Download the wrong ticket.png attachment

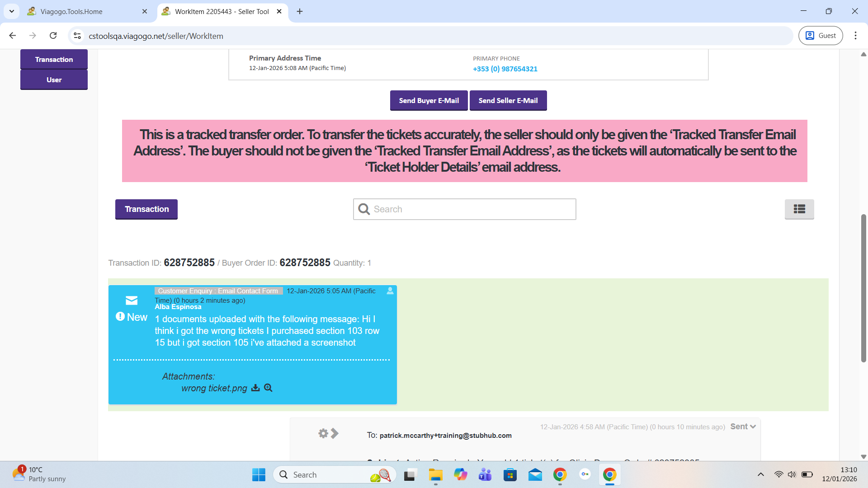coord(255,388)
